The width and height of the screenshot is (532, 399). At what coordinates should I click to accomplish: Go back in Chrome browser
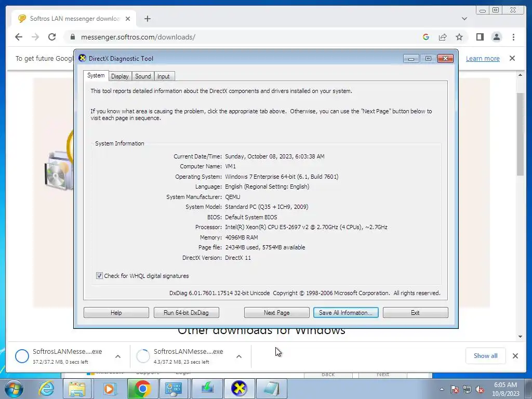(x=19, y=37)
